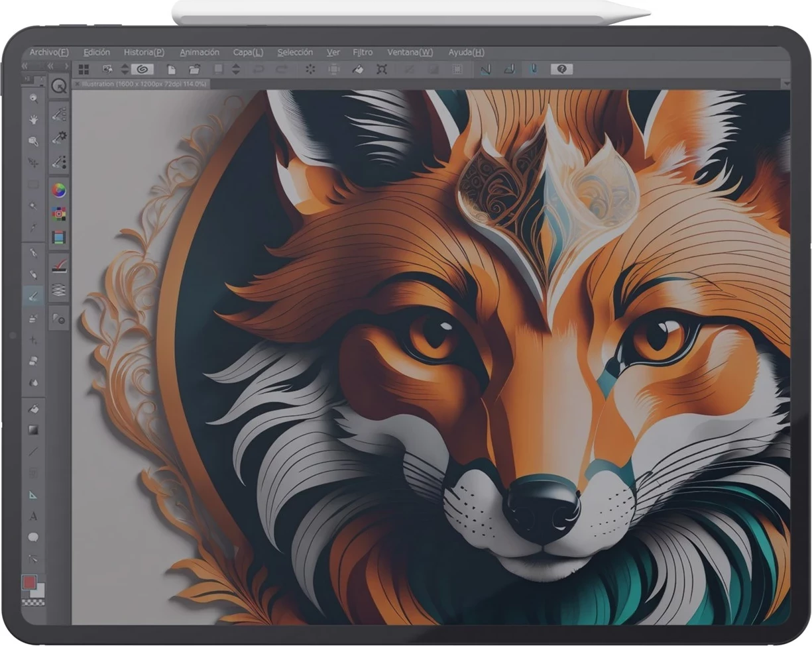
Task: Click the red main color swatch
Action: point(29,582)
